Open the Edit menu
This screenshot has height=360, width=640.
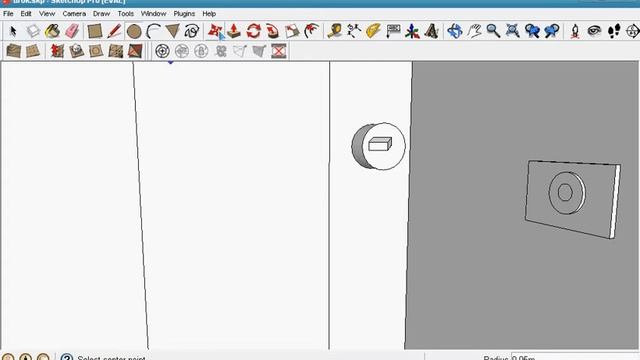point(26,13)
